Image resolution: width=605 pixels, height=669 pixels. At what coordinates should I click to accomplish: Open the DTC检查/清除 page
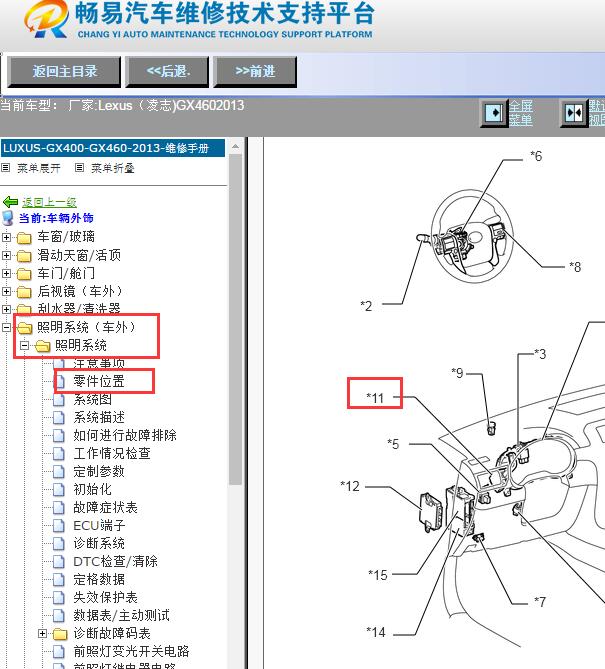click(x=115, y=561)
